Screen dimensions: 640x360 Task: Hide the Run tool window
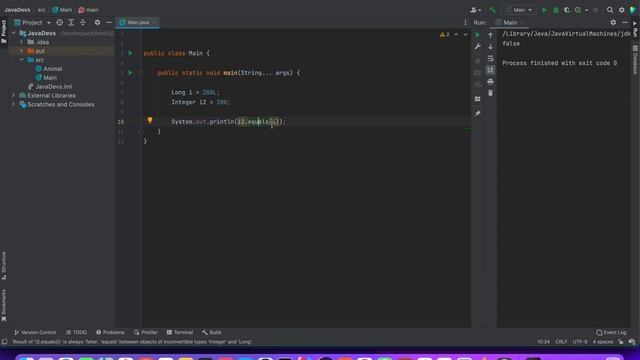[x=625, y=22]
